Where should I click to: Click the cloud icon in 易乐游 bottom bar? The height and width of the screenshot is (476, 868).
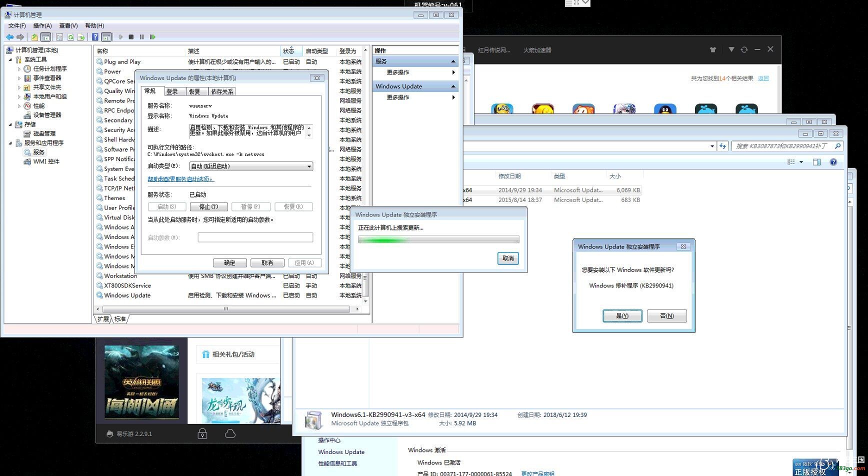[x=230, y=434]
